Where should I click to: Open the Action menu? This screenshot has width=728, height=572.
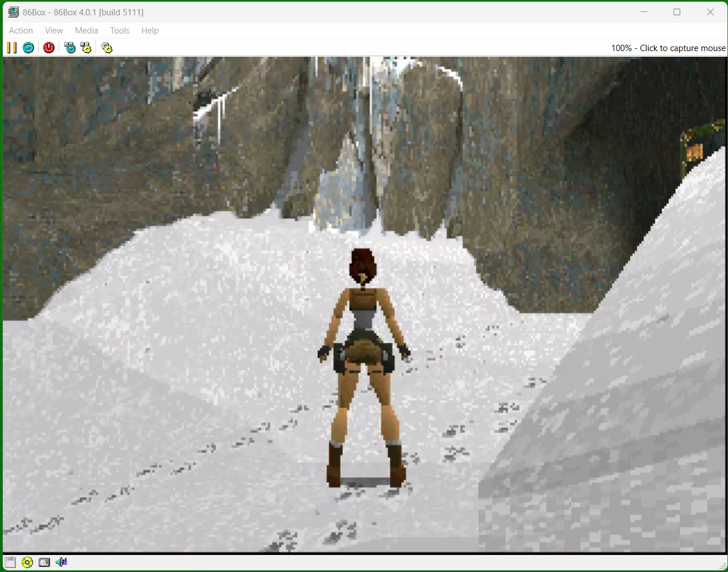coord(21,31)
